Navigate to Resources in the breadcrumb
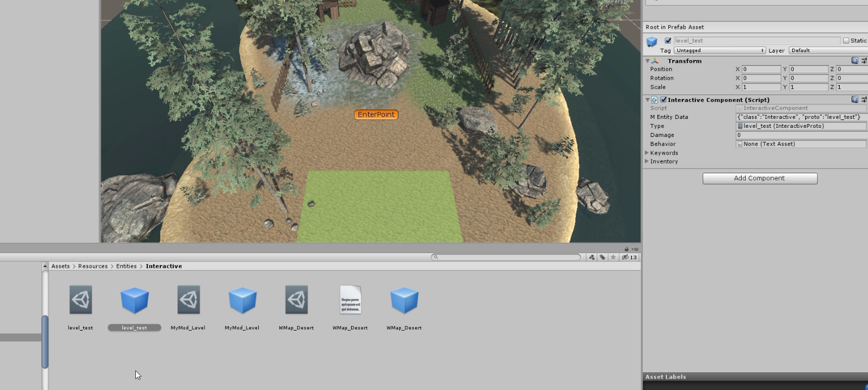 click(93, 266)
